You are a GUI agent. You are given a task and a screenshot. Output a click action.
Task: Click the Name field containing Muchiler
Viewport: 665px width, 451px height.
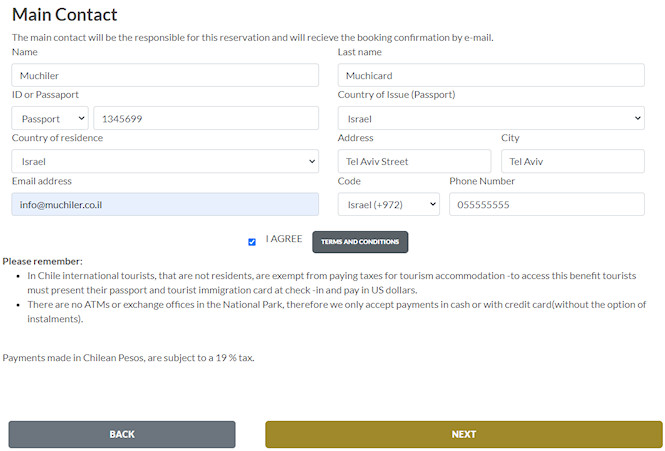(x=165, y=75)
